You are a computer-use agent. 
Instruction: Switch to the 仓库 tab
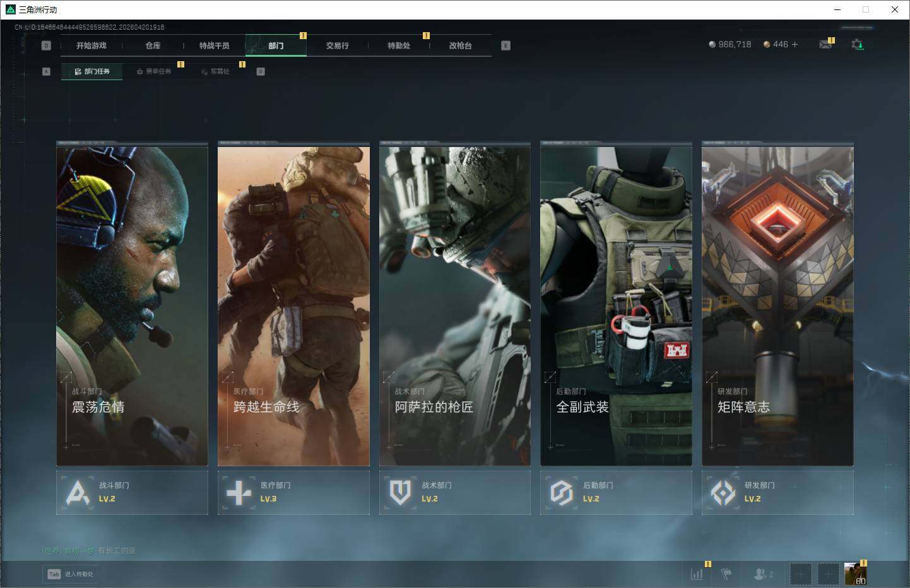[153, 45]
